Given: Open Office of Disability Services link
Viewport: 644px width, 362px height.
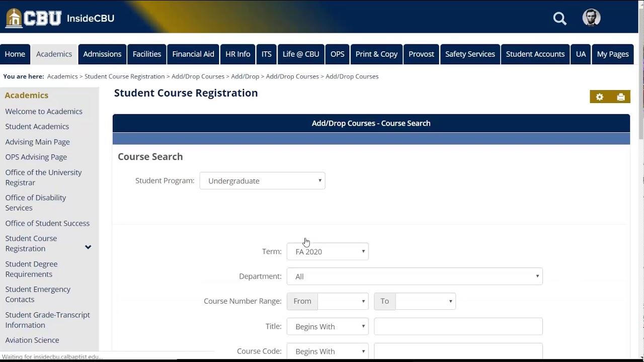Looking at the screenshot, I should coord(36,203).
